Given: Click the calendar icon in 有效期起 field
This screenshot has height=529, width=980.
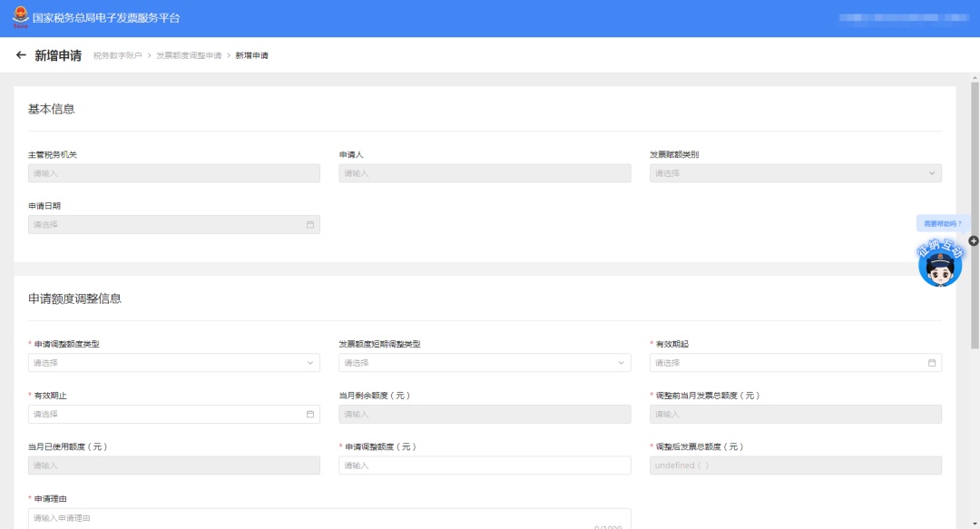Looking at the screenshot, I should (x=931, y=363).
